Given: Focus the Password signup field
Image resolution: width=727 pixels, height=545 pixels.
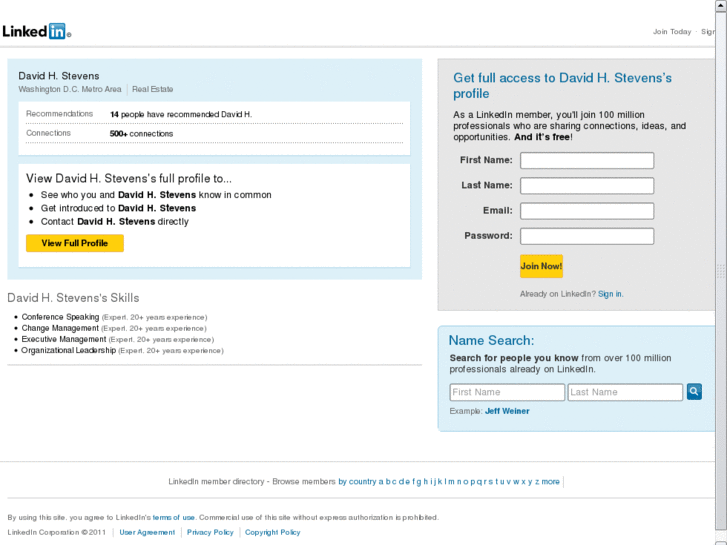Looking at the screenshot, I should pyautogui.click(x=587, y=236).
